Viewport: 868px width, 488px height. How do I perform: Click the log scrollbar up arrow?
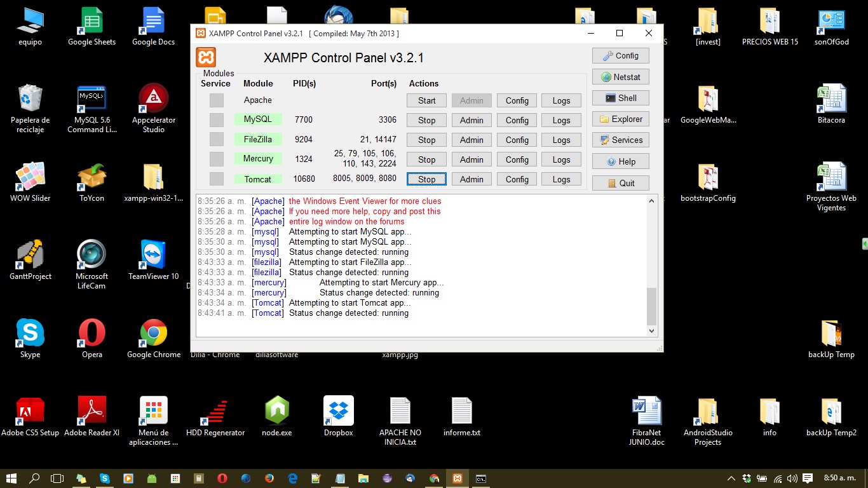click(651, 201)
